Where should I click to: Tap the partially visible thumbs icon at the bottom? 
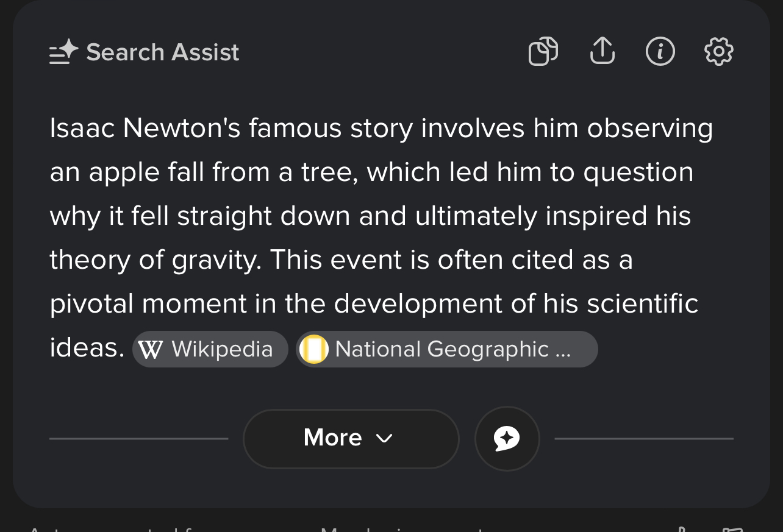pos(681,529)
